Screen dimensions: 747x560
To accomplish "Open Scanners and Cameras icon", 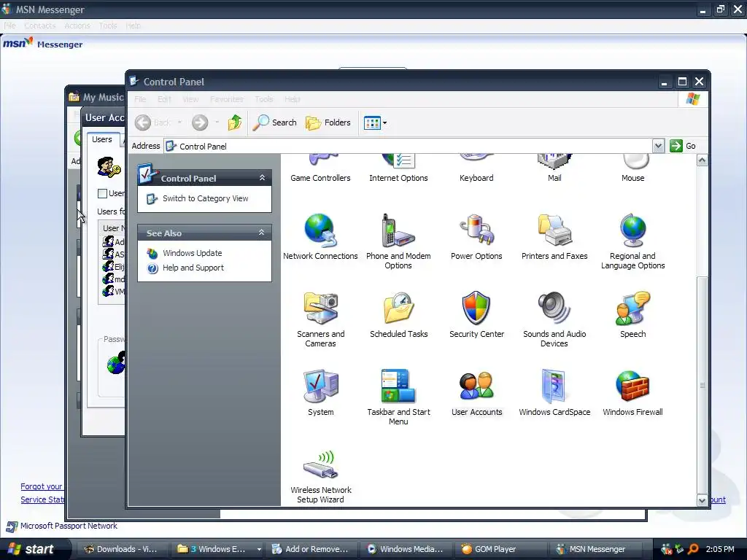I will coord(320,319).
